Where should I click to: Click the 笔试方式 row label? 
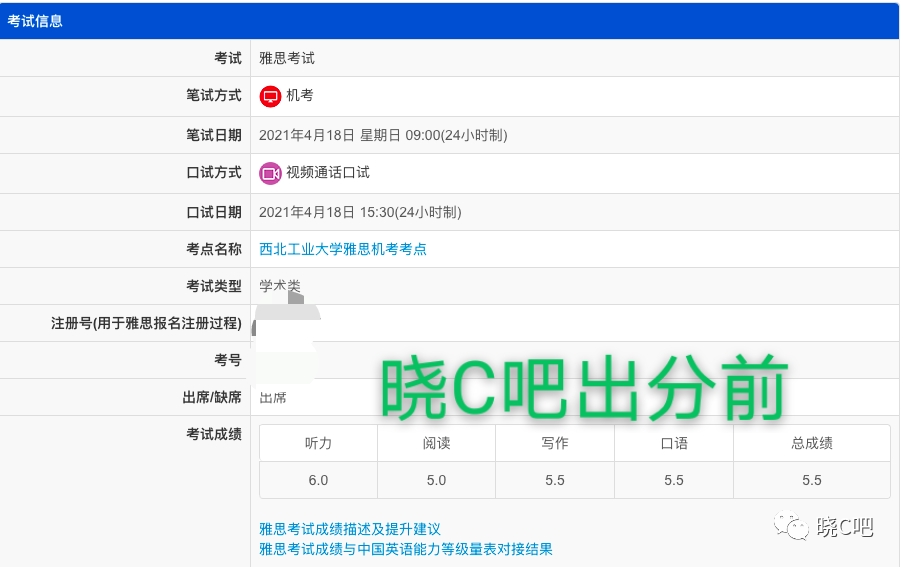coord(214,95)
